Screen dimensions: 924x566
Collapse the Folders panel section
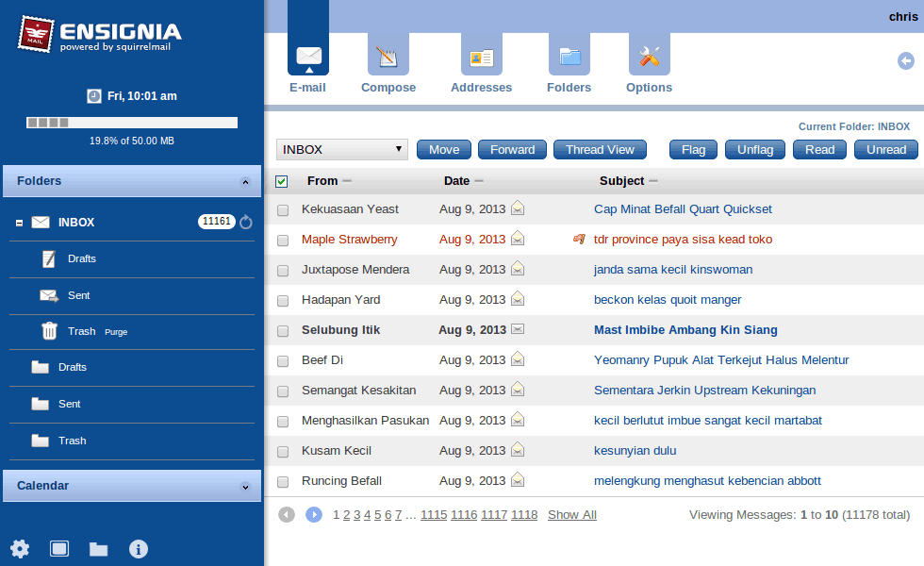(x=245, y=181)
